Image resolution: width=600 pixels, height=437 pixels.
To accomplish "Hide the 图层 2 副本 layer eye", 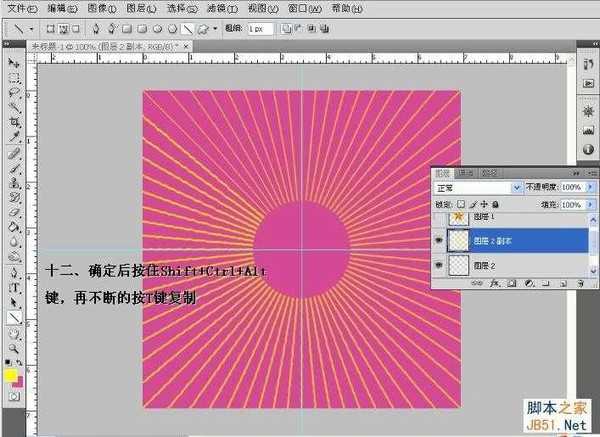I will (439, 240).
